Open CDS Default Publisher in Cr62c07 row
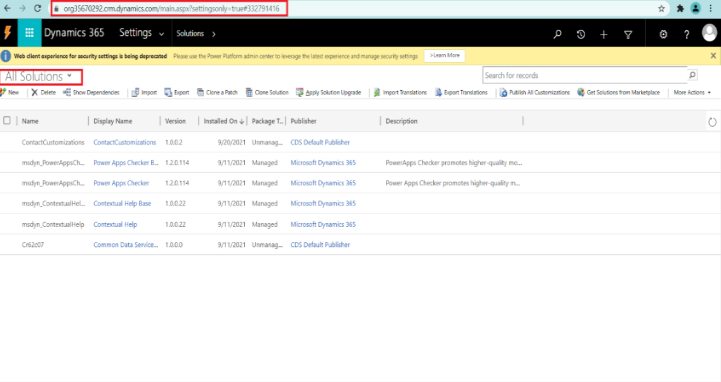The width and height of the screenshot is (721, 382). click(320, 245)
